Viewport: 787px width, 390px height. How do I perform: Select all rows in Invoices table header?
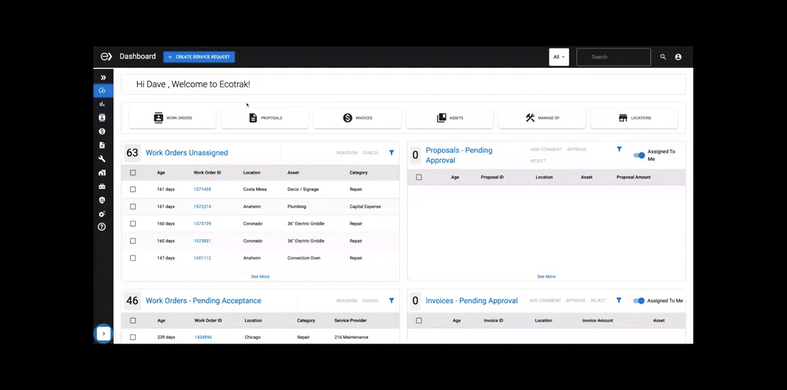pyautogui.click(x=419, y=320)
